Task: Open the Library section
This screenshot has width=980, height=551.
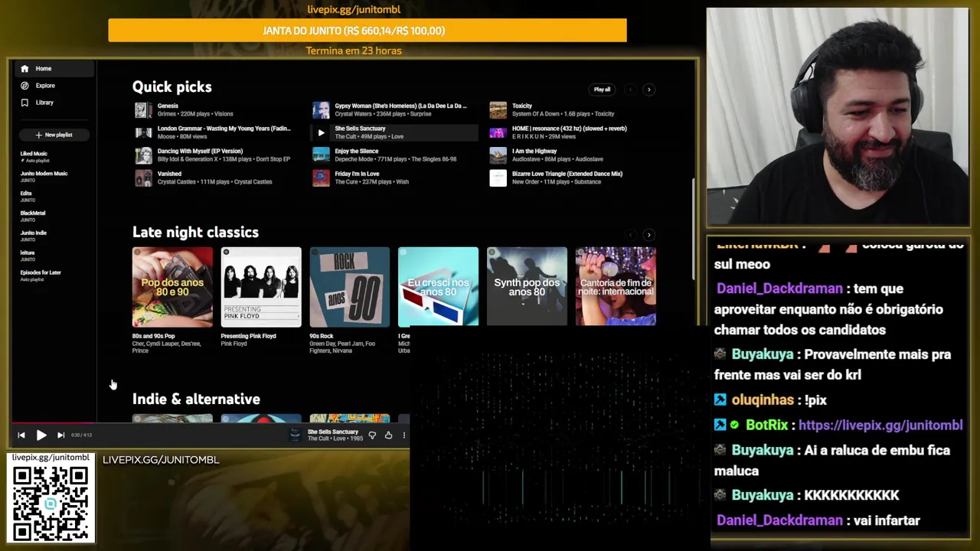Action: click(44, 103)
